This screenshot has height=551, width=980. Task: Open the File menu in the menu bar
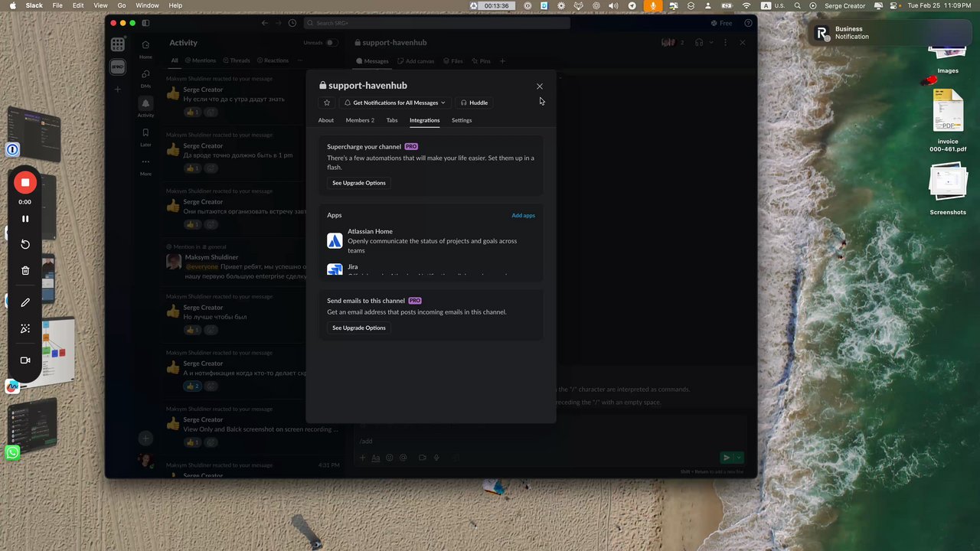coord(57,5)
